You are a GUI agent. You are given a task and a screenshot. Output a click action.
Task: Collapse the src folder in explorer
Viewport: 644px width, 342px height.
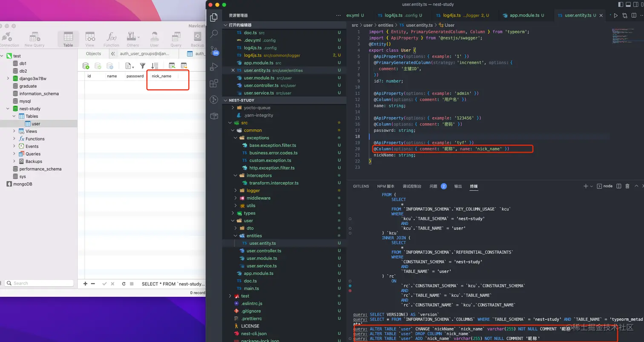click(230, 123)
